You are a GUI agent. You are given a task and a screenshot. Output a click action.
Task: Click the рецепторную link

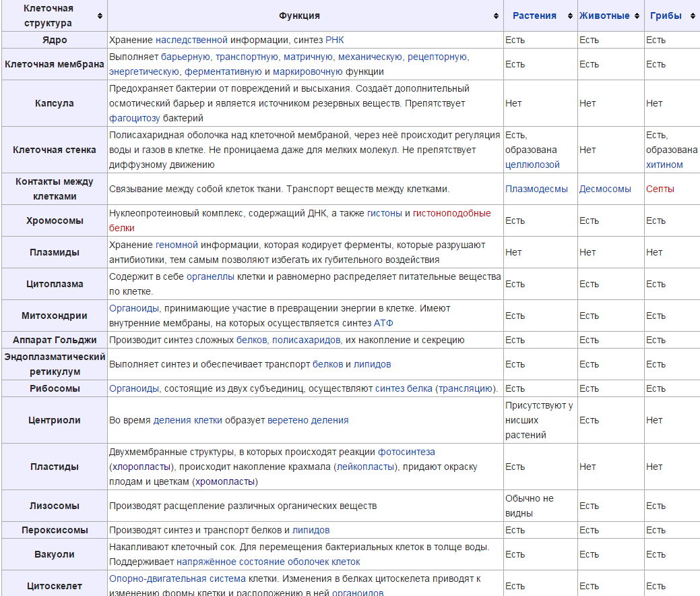point(437,57)
